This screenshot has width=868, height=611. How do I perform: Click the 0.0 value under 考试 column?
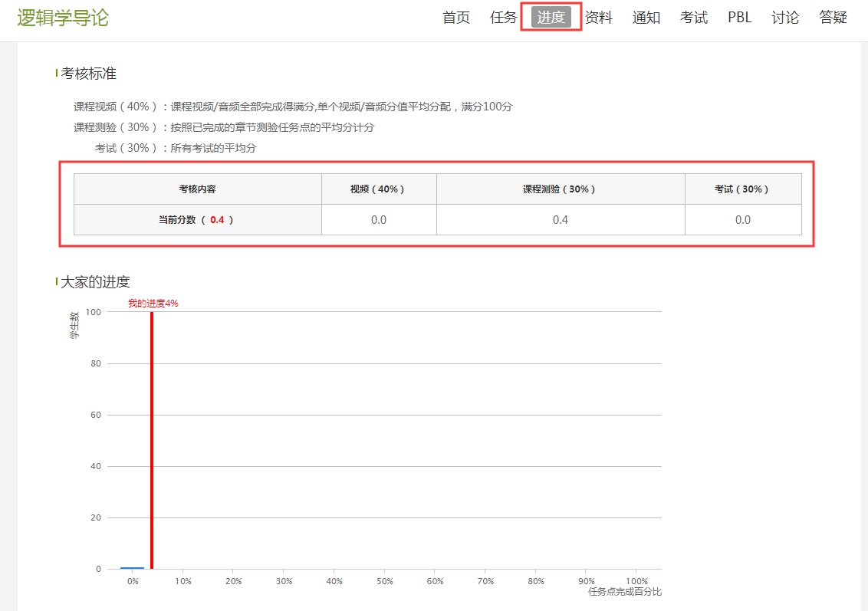(743, 220)
